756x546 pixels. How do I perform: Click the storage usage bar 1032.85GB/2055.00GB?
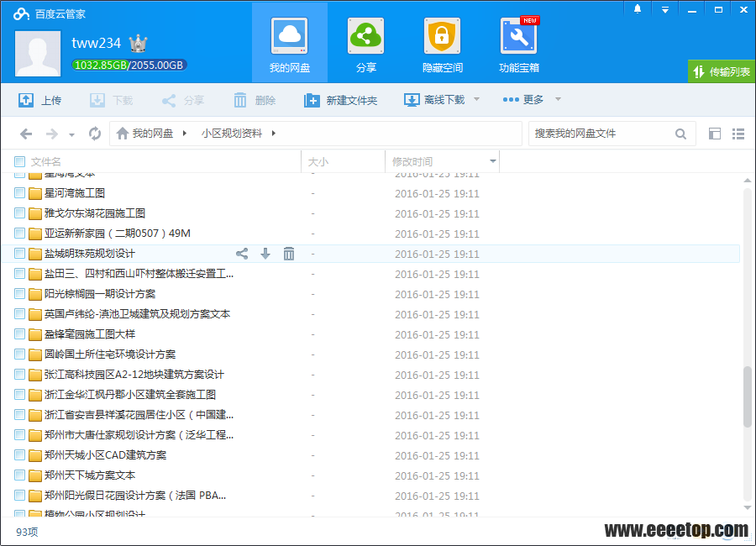[x=129, y=66]
